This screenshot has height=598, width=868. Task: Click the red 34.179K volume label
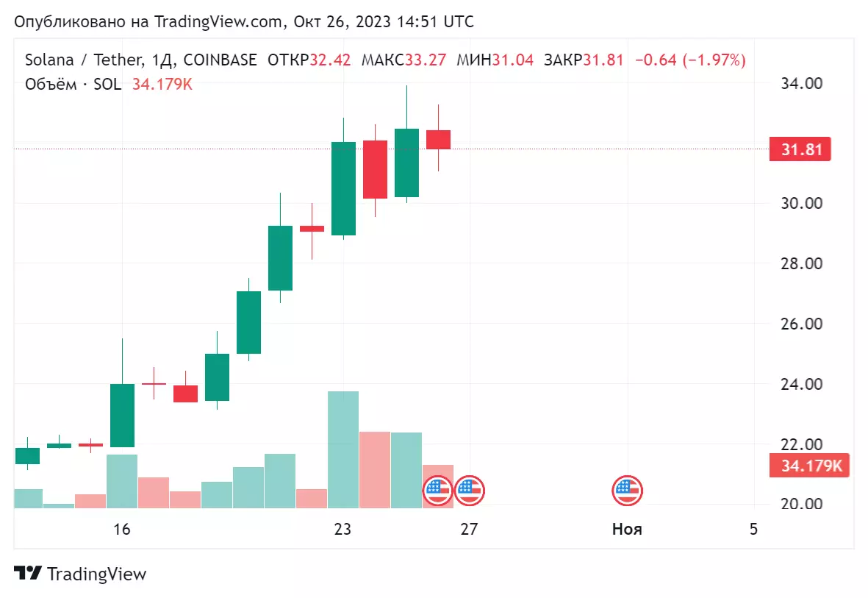pos(809,465)
